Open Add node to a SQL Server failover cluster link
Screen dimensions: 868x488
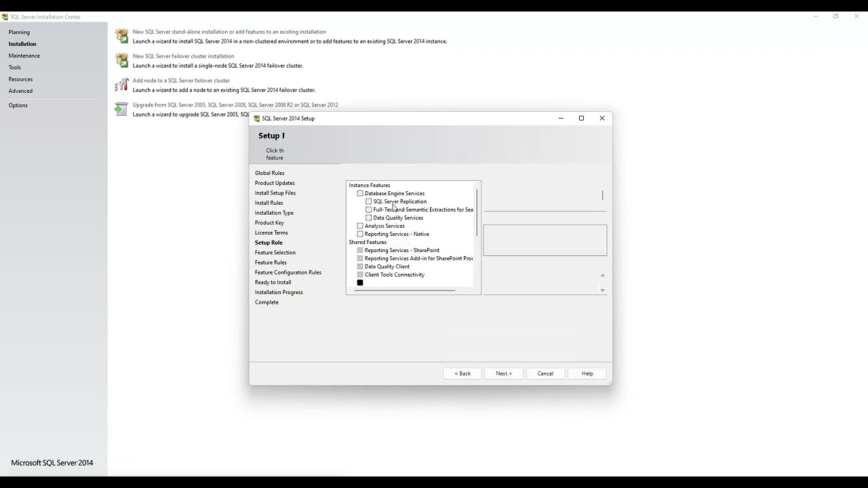click(x=182, y=81)
